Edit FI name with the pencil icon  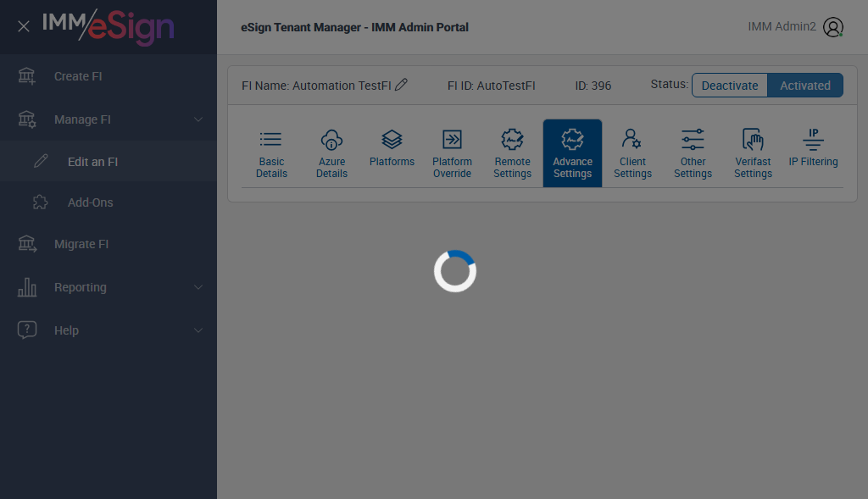(401, 85)
